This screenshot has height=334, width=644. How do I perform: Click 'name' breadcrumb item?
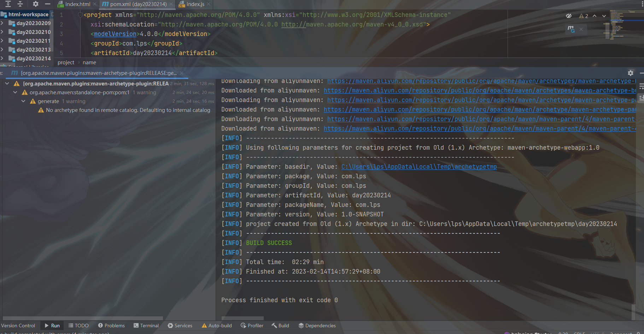coord(89,62)
